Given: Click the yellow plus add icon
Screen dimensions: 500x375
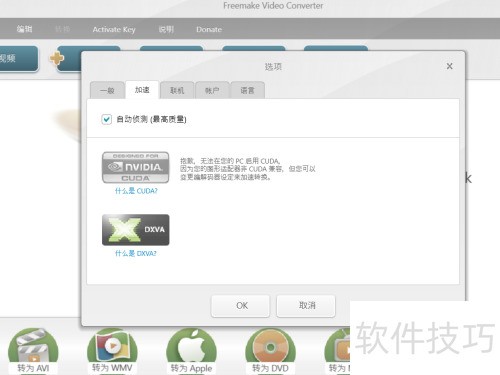Looking at the screenshot, I should 57,58.
